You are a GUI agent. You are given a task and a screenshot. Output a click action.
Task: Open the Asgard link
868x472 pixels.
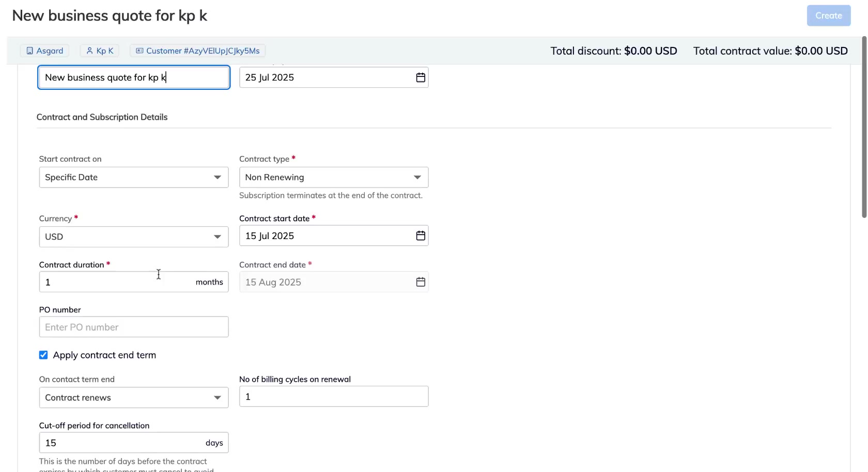point(50,51)
